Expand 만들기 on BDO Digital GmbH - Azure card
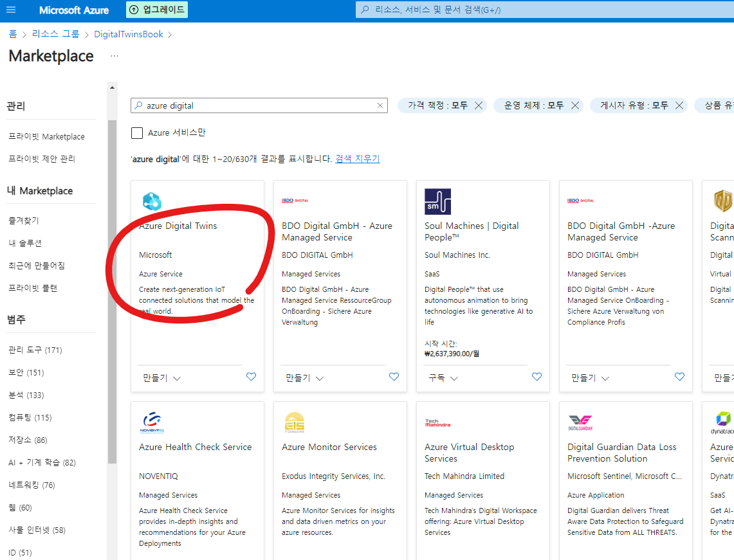 point(305,378)
